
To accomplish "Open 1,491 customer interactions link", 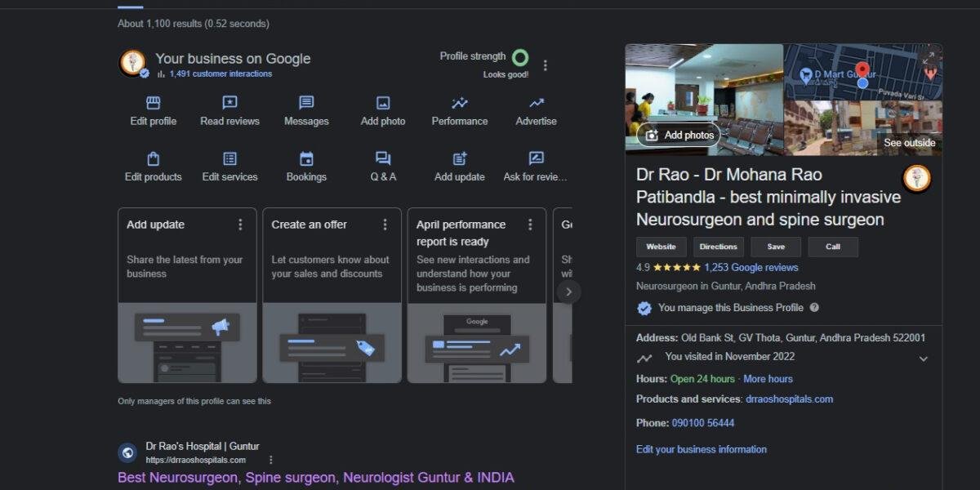I will (x=220, y=74).
